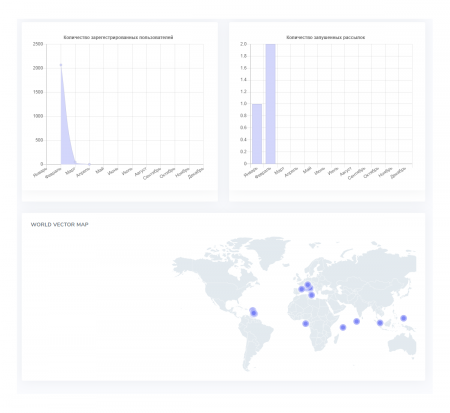Click the map marker south of India

[356, 321]
